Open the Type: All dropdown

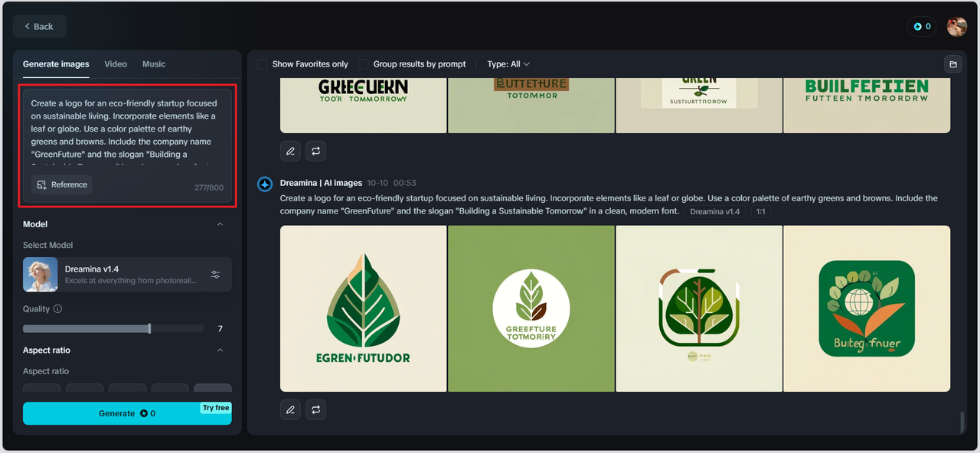tap(508, 64)
